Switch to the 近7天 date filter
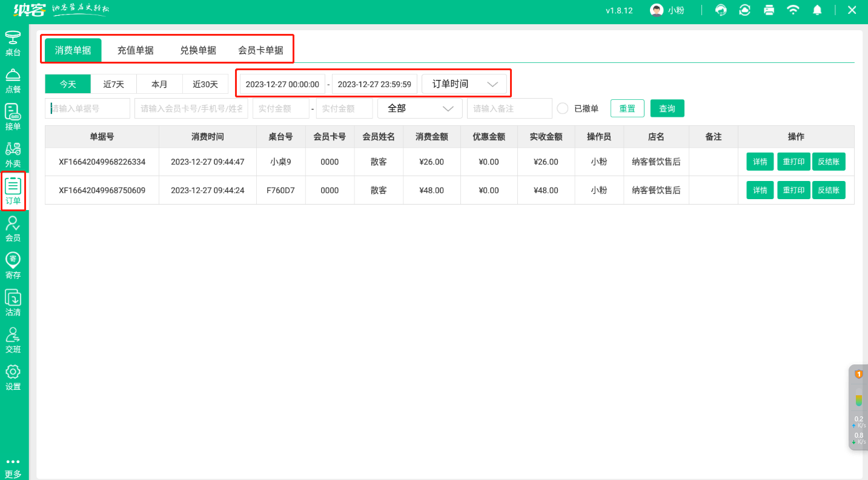Screen dimensions: 868x480 click(x=113, y=84)
